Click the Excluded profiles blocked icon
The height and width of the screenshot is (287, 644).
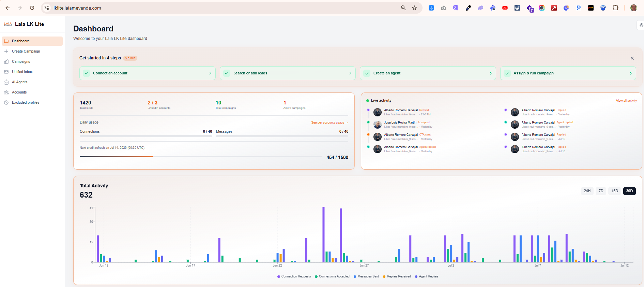click(6, 103)
